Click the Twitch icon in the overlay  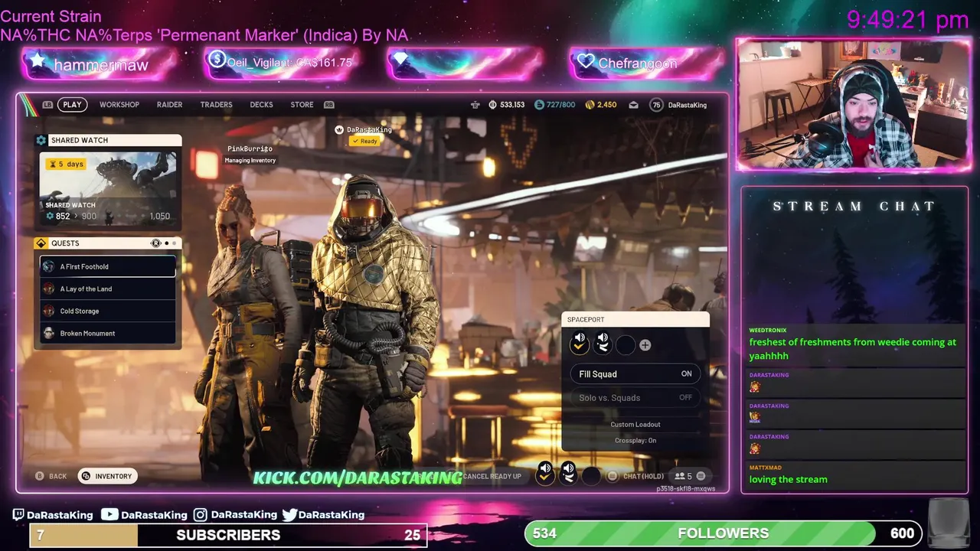18,515
